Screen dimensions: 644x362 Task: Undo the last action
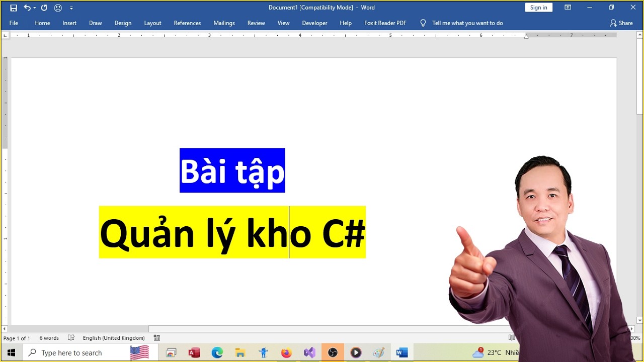pos(27,8)
